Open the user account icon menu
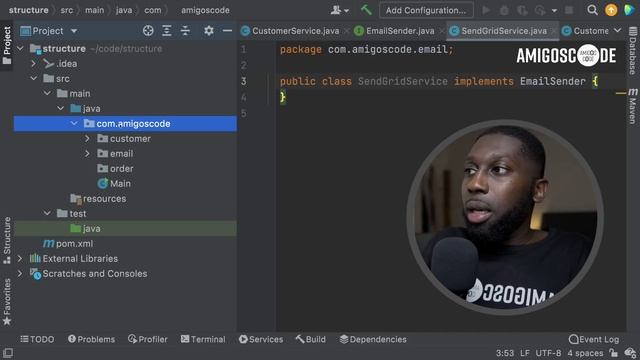The width and height of the screenshot is (640, 360). coord(339,10)
